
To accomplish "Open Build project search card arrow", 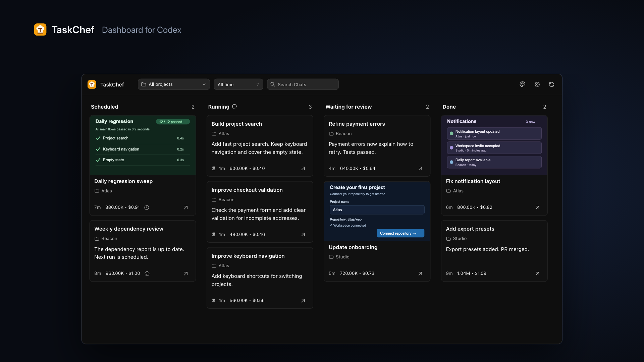I will click(303, 169).
